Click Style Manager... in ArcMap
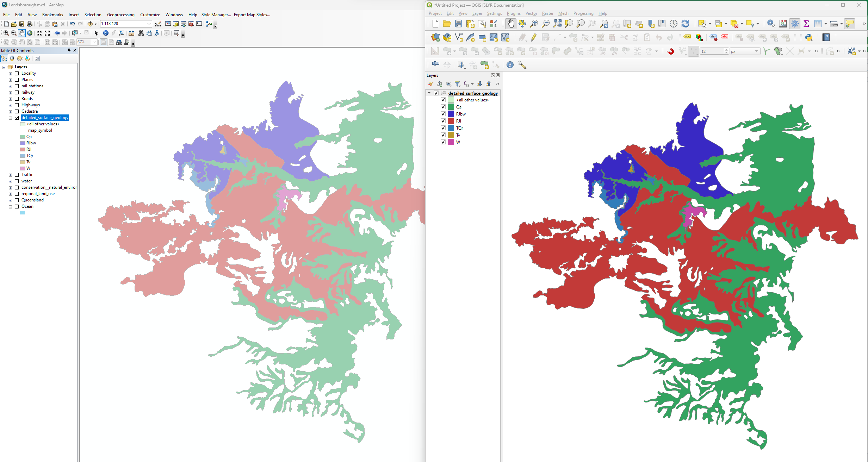 point(216,15)
